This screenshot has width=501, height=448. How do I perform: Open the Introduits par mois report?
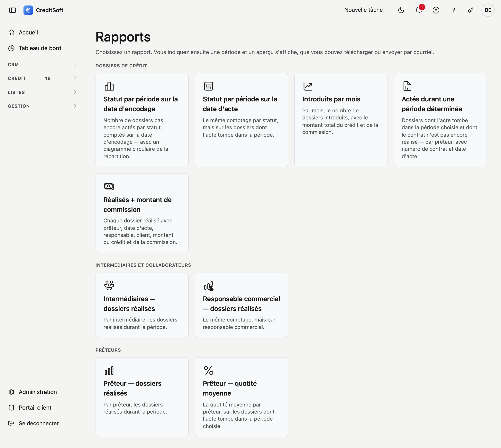341,120
